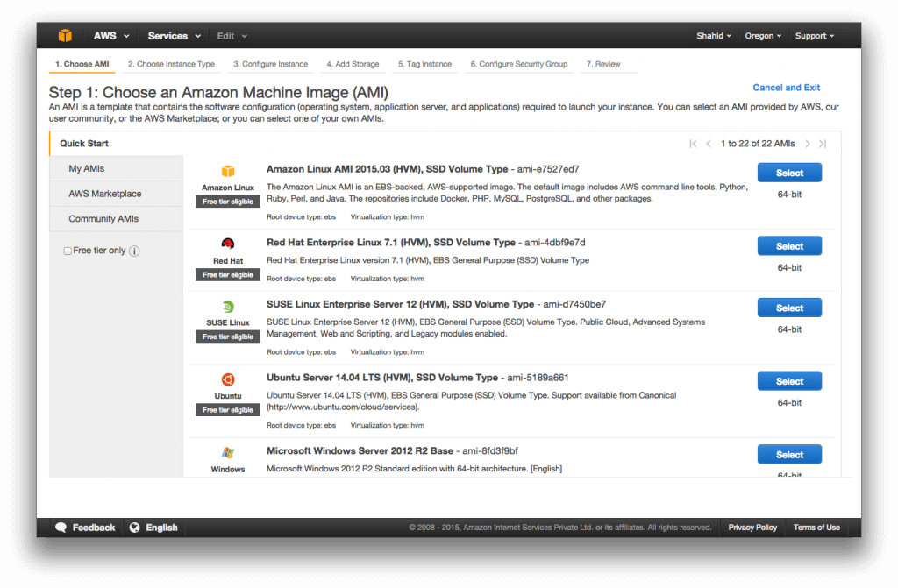The image size is (898, 588).
Task: Click the Feedback speech bubble icon
Action: pyautogui.click(x=60, y=527)
